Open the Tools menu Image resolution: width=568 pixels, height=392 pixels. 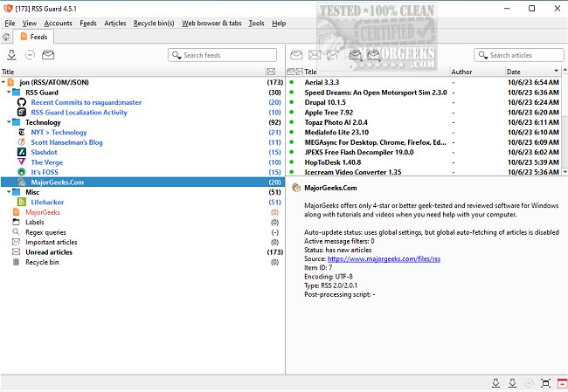click(x=256, y=24)
